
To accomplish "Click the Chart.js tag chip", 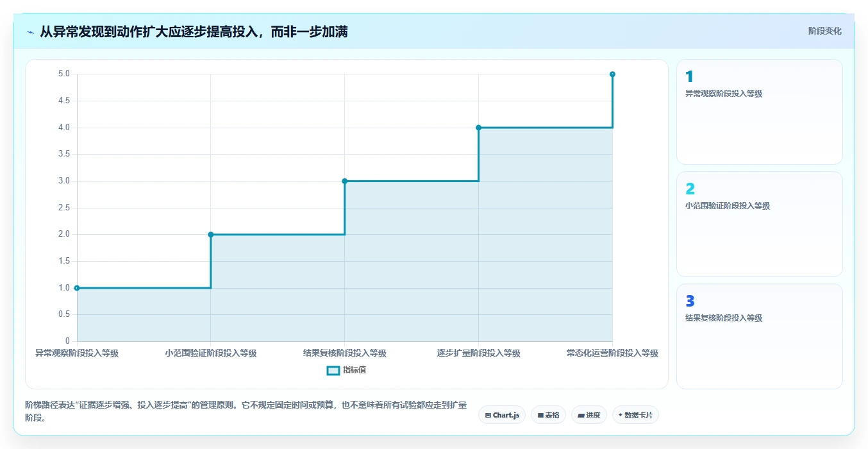I will [502, 415].
